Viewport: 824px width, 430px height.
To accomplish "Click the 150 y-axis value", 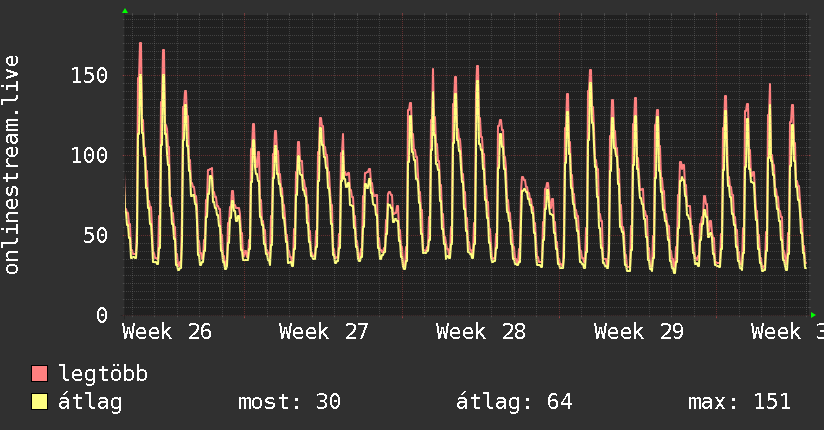I will 89,76.
